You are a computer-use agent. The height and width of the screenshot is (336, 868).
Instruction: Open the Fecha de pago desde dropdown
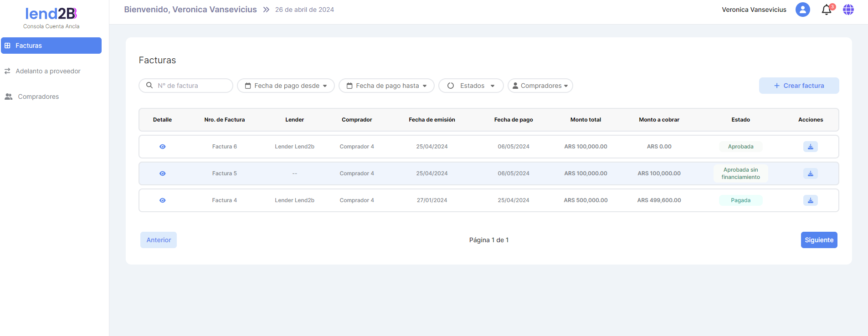point(286,86)
